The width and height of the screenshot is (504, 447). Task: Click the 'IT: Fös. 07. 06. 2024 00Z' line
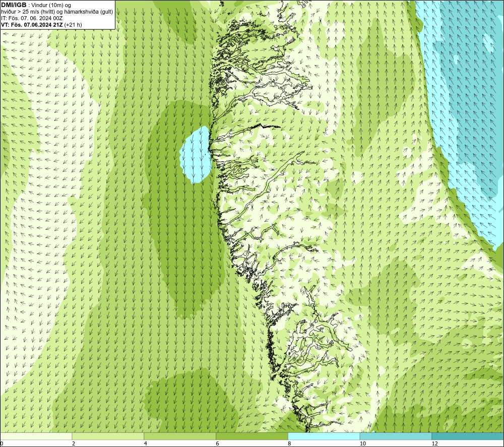tap(32, 18)
